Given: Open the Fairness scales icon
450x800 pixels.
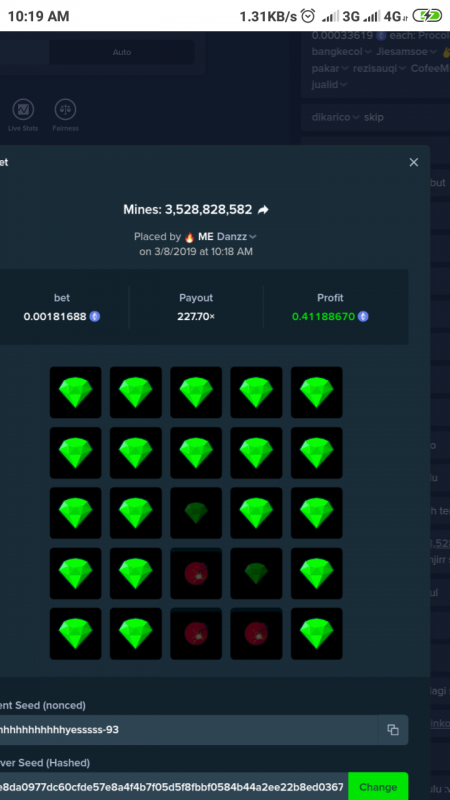Looking at the screenshot, I should pyautogui.click(x=65, y=110).
